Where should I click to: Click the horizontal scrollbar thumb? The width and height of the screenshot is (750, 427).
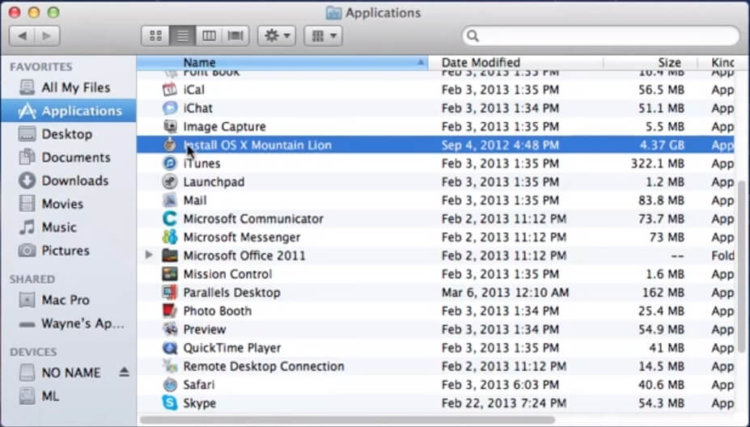[348, 421]
